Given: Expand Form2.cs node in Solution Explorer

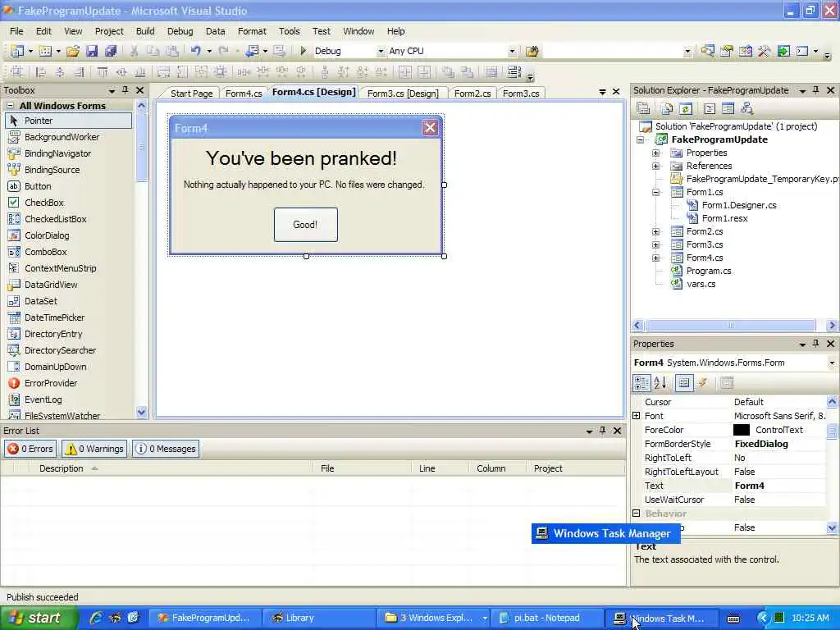Looking at the screenshot, I should coord(655,231).
